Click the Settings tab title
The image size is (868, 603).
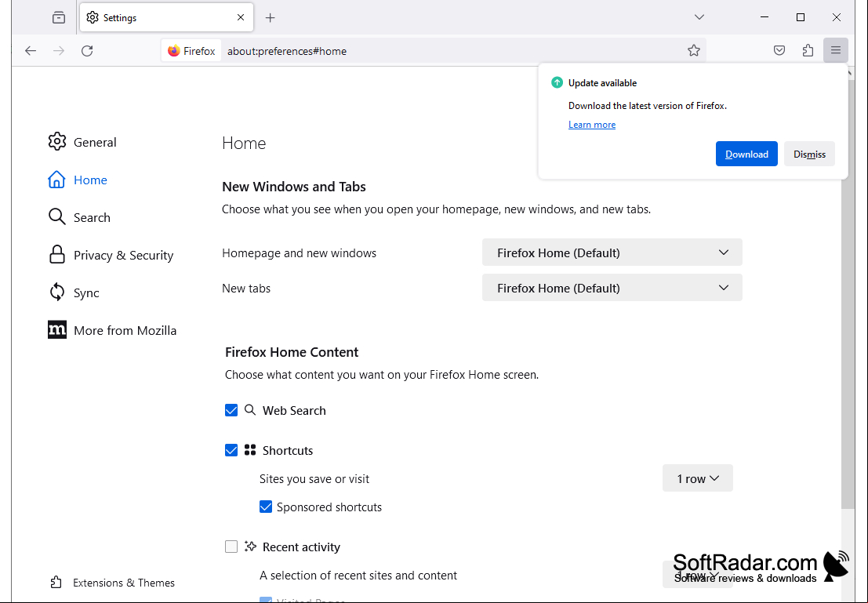120,18
